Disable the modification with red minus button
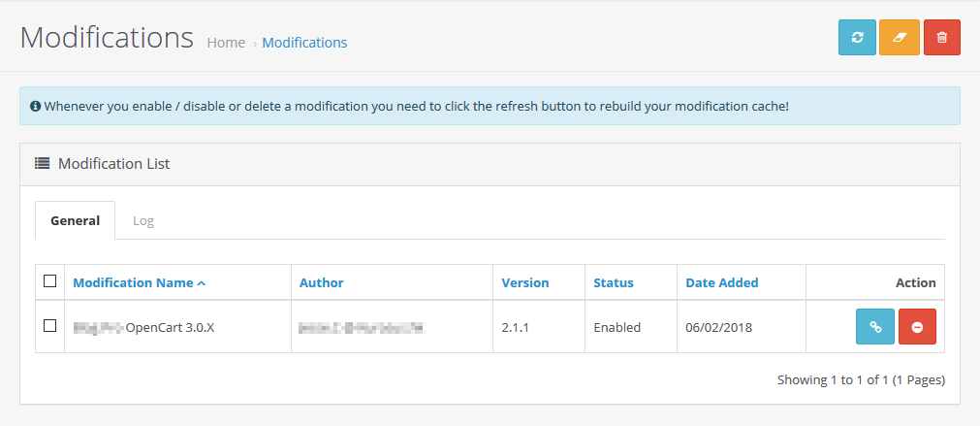This screenshot has height=426, width=980. tap(917, 327)
